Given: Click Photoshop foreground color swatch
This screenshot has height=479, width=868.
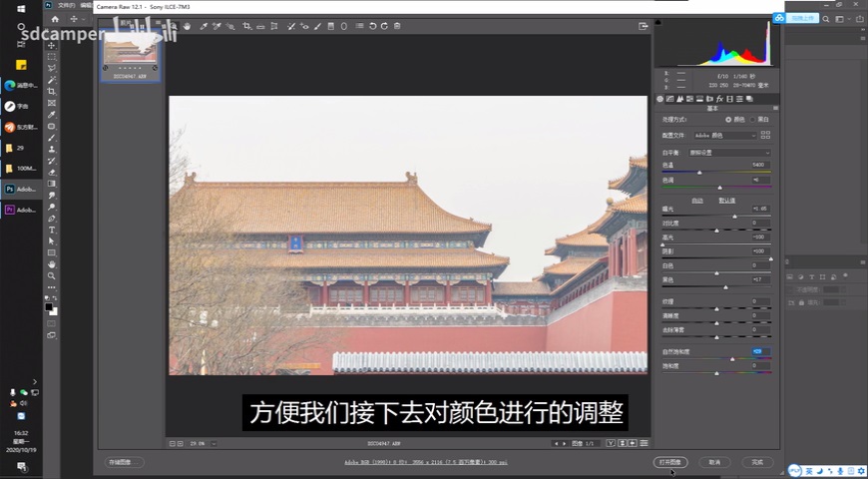Looking at the screenshot, I should (x=49, y=306).
